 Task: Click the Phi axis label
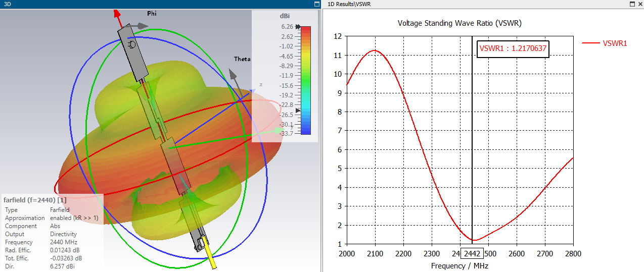tap(152, 14)
